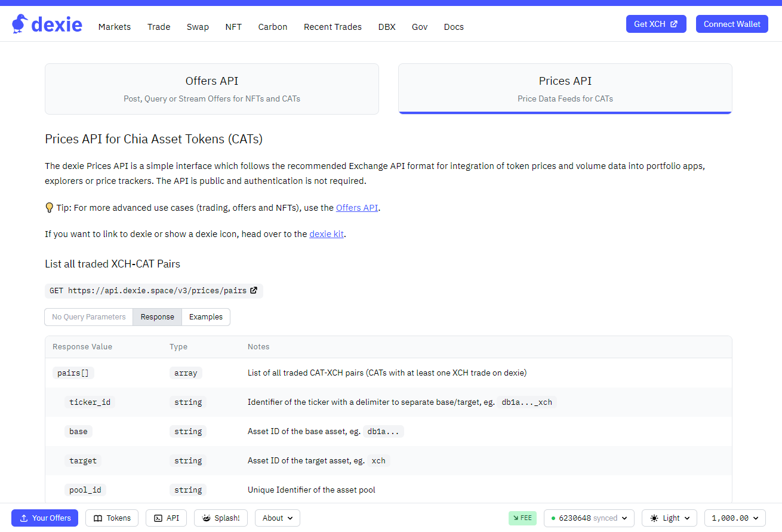This screenshot has width=782, height=532.
Task: Open external link icon next to pairs URL
Action: tap(254, 291)
